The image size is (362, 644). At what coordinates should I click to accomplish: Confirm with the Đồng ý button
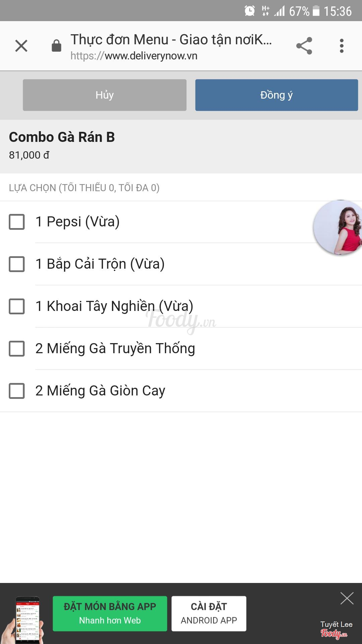[277, 95]
